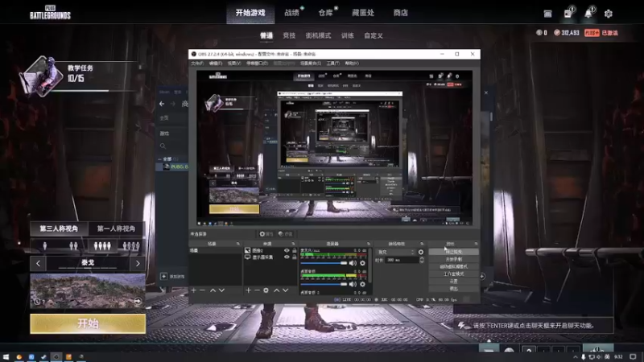Toggle lock of 图像2 source

click(294, 250)
